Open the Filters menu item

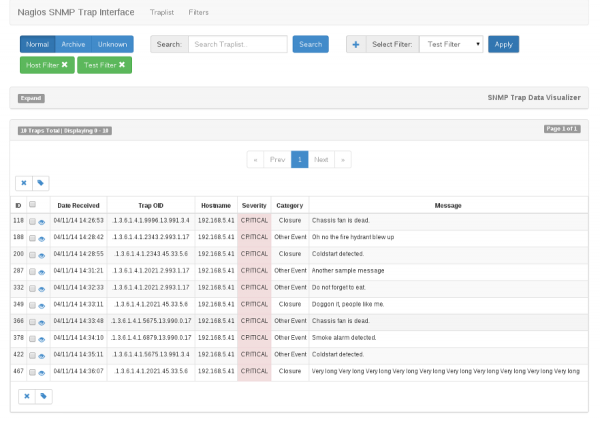coord(199,13)
